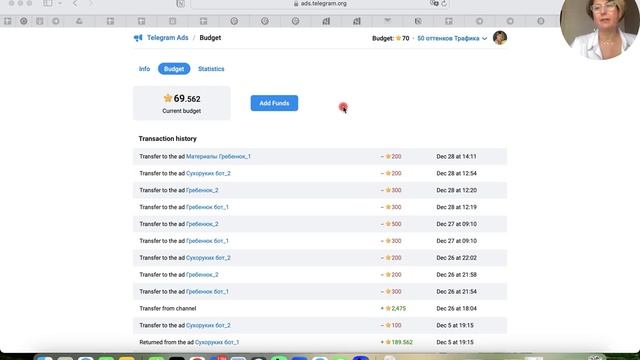Expand the 50 оттенков Трафика account dropdown

(452, 38)
